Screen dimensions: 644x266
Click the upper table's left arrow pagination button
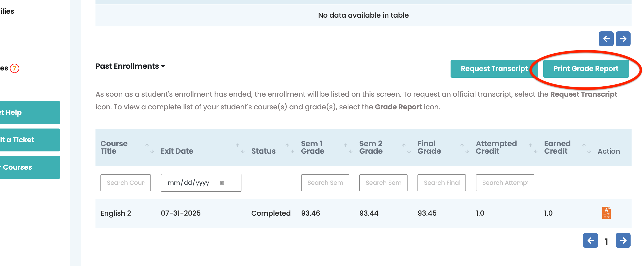(606, 39)
